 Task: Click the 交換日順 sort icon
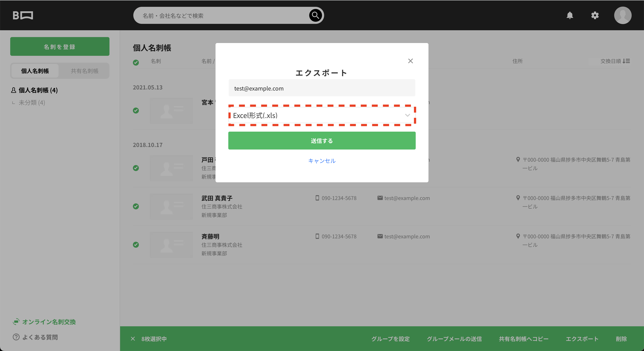click(x=627, y=61)
